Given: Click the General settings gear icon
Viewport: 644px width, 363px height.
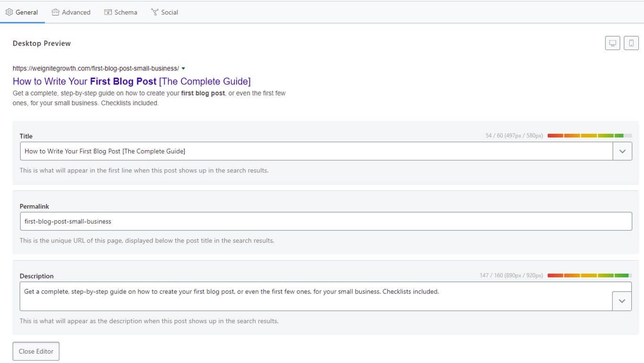Looking at the screenshot, I should [9, 12].
